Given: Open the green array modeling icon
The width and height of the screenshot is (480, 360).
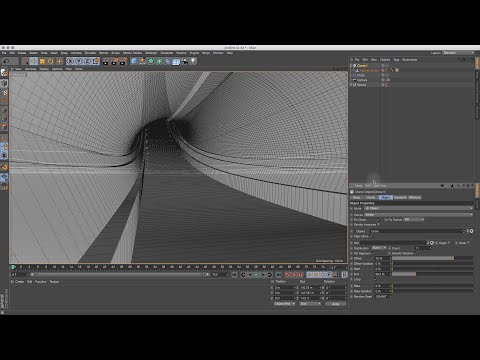Looking at the screenshot, I should [159, 61].
